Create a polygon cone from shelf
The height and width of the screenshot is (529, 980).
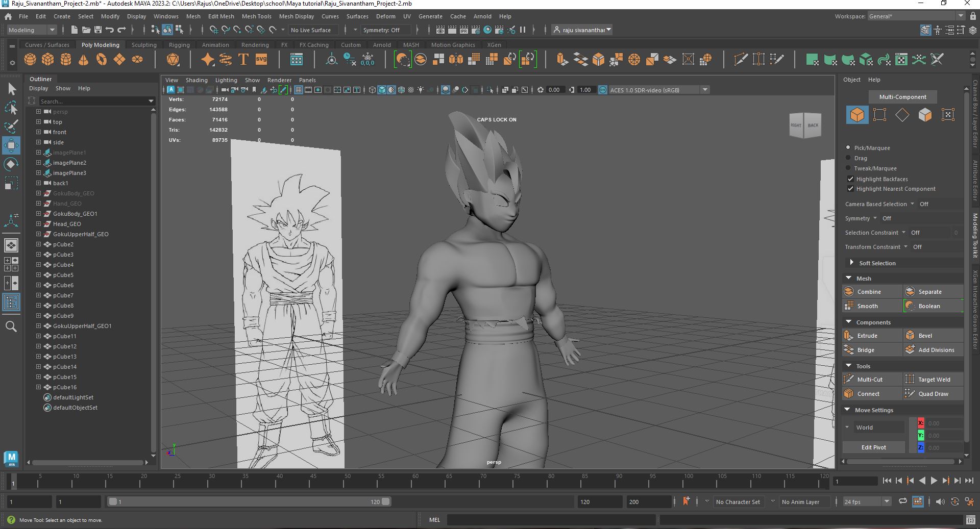84,60
